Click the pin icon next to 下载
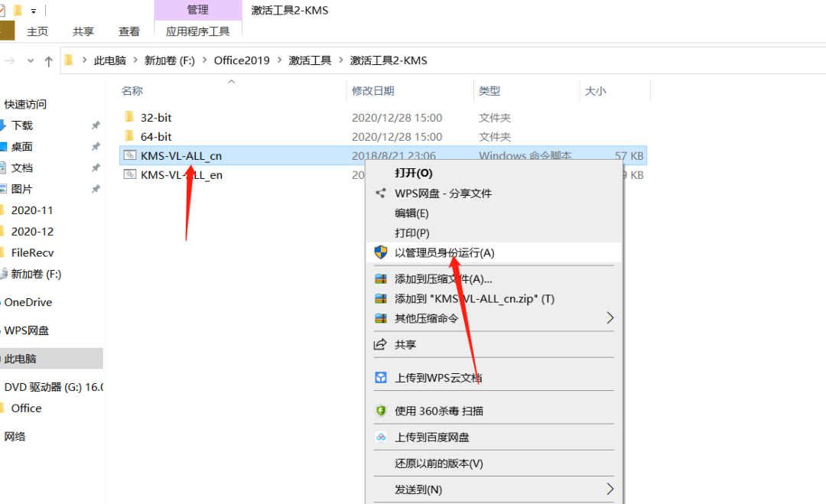826x504 pixels. coord(96,125)
